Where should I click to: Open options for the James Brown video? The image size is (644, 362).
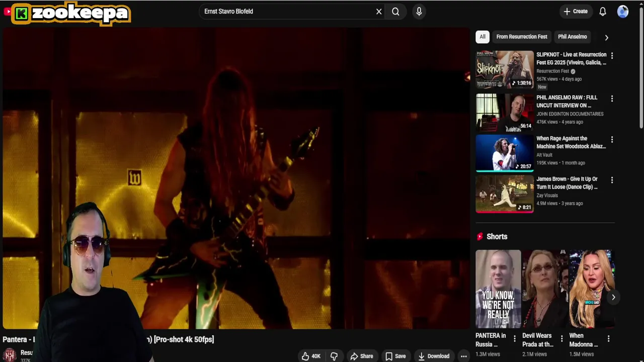click(x=612, y=180)
